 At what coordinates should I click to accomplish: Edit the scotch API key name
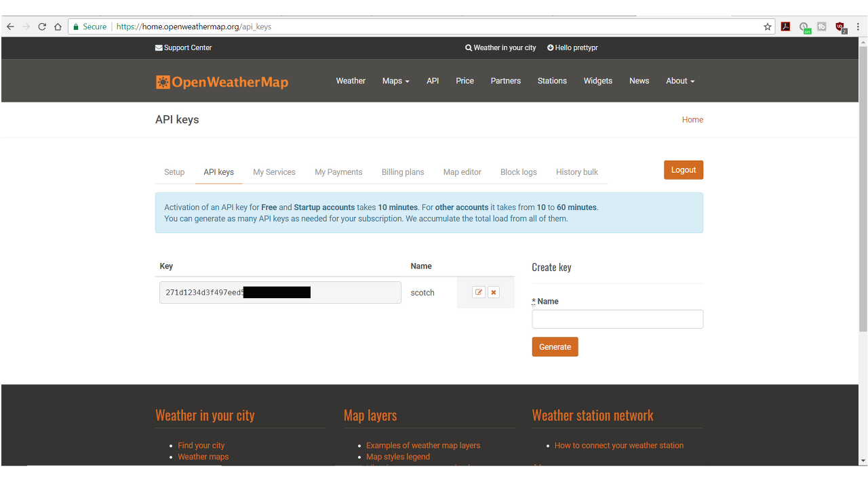tap(479, 292)
